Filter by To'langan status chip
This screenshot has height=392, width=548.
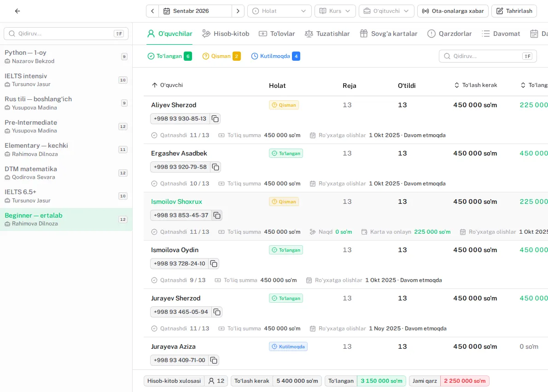click(x=169, y=56)
